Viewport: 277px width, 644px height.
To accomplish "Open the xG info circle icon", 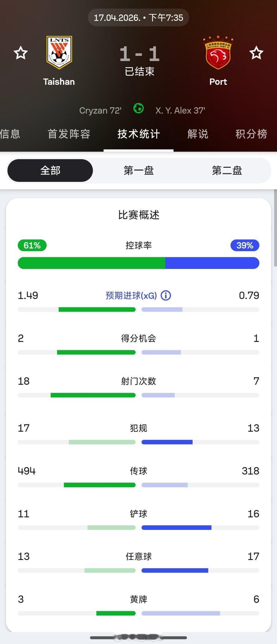I will click(x=166, y=296).
